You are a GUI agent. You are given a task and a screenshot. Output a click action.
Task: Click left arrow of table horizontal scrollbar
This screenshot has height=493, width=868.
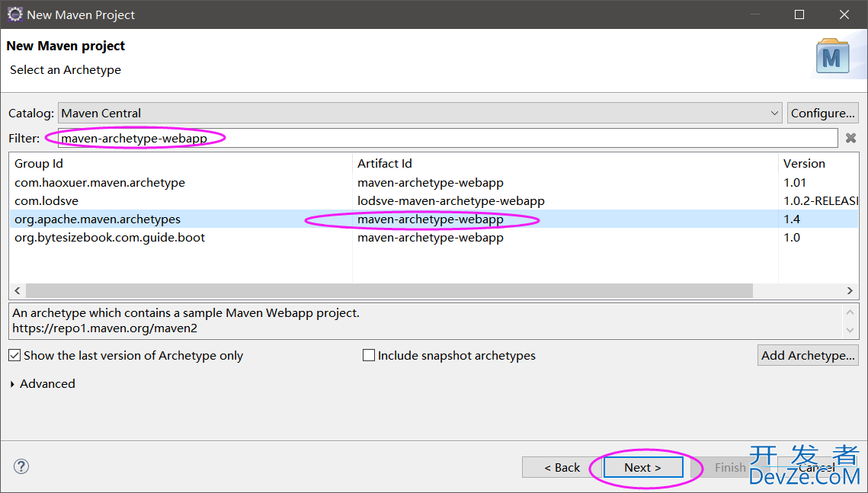pos(18,290)
